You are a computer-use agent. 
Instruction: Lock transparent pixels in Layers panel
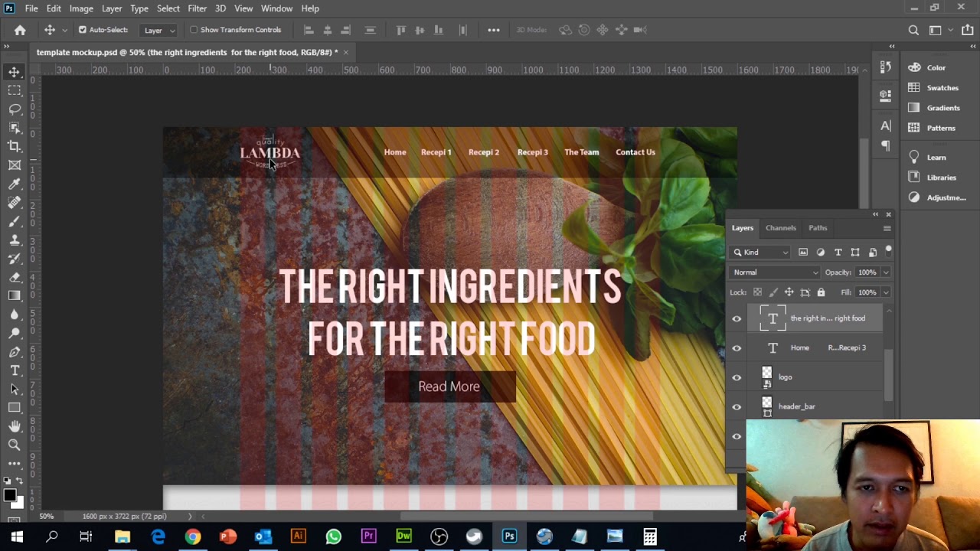coord(757,292)
